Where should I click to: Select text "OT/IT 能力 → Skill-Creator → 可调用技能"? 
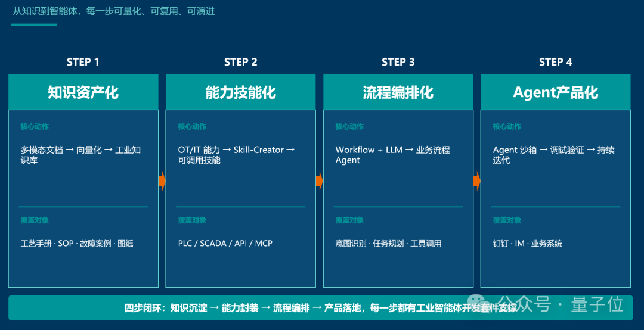236,155
